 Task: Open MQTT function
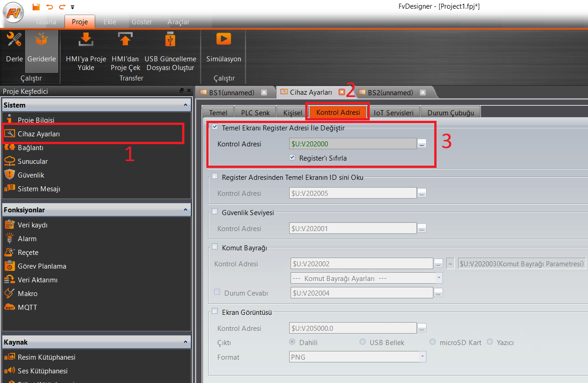27,307
